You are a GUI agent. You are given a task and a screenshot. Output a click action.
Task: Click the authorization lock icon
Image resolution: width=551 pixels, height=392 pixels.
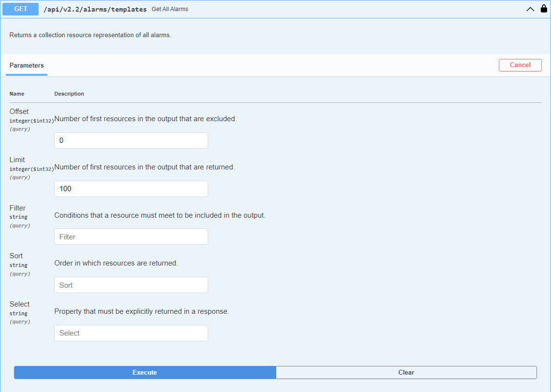tap(544, 9)
